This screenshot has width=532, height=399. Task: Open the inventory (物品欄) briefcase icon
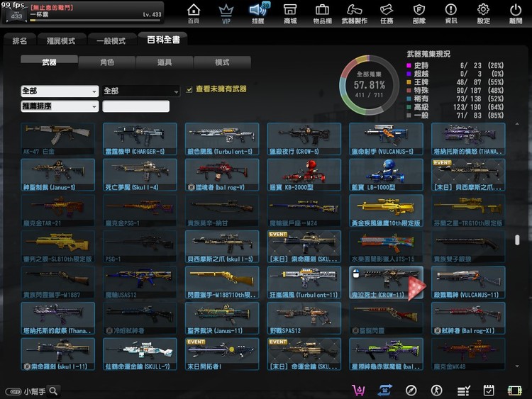click(322, 13)
